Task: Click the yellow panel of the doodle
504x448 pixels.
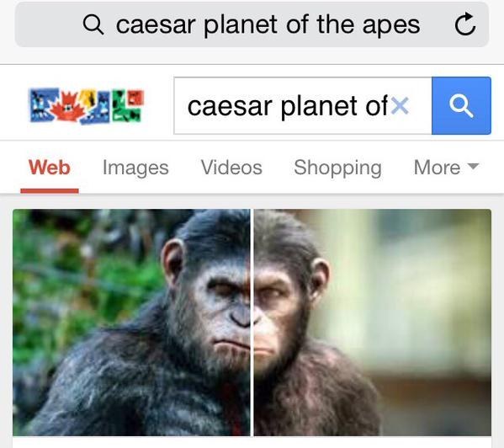Action: [88, 98]
